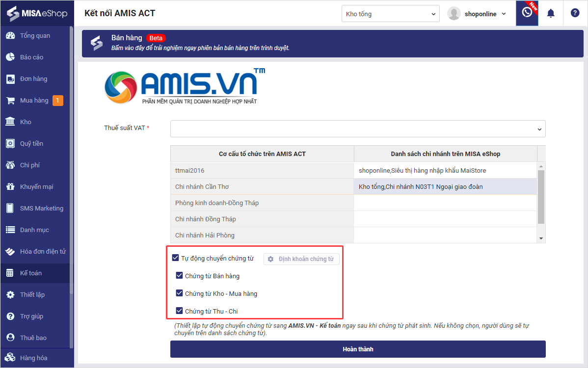
Task: Click the AMIS.VN logo image
Action: pos(185,87)
